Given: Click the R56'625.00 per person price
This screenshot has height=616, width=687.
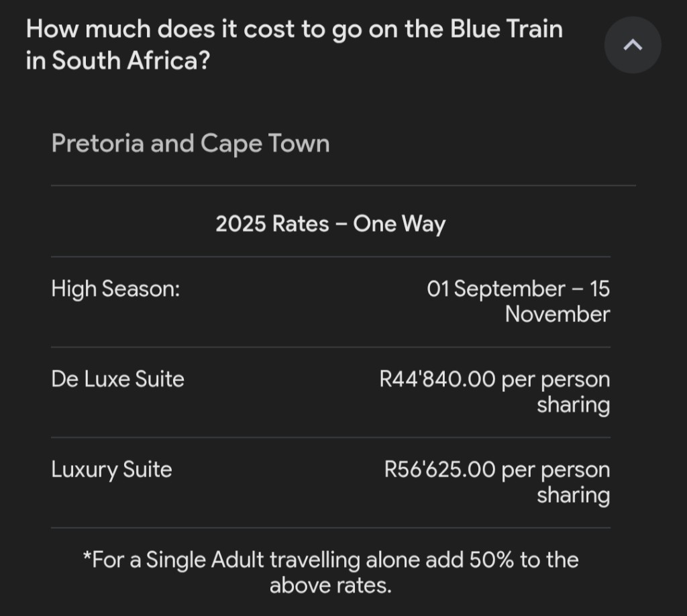Looking at the screenshot, I should [497, 470].
